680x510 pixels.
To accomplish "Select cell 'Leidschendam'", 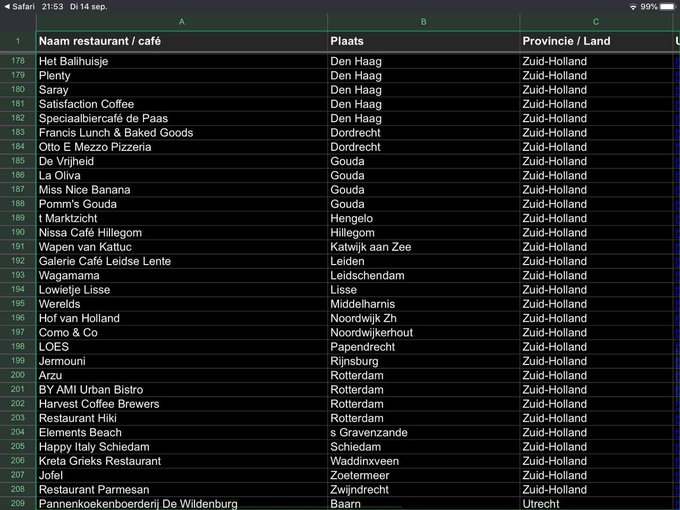I will point(423,275).
